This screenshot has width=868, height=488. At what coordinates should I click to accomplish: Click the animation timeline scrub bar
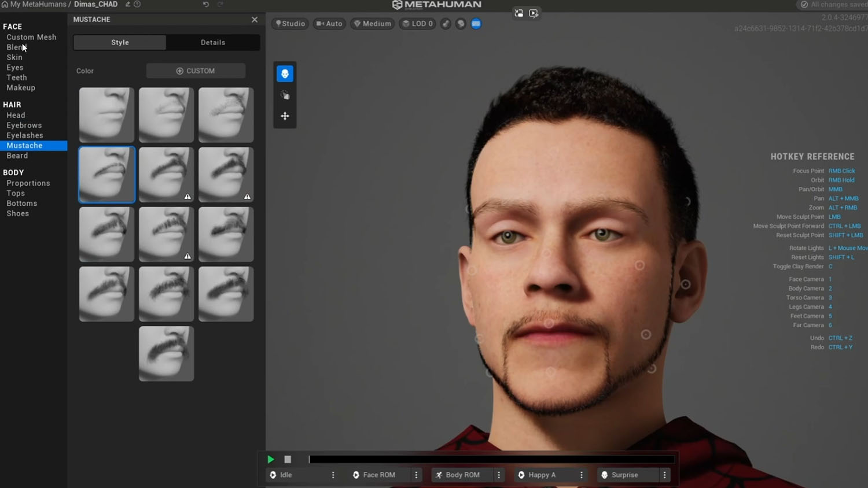[x=492, y=460]
